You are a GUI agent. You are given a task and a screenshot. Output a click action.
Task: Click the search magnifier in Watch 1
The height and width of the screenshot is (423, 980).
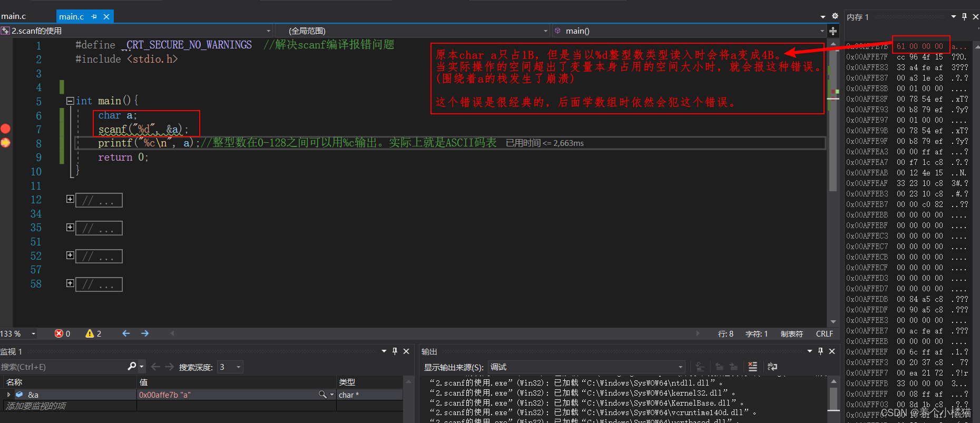[132, 366]
